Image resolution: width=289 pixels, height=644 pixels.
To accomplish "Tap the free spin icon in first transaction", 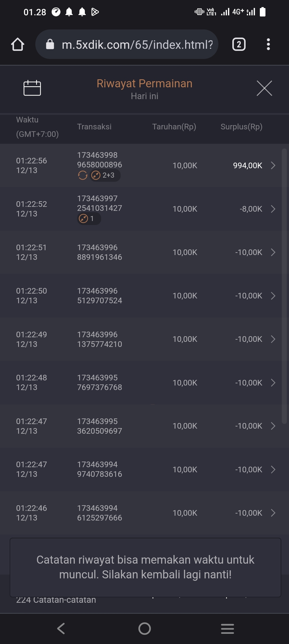I will (83, 175).
